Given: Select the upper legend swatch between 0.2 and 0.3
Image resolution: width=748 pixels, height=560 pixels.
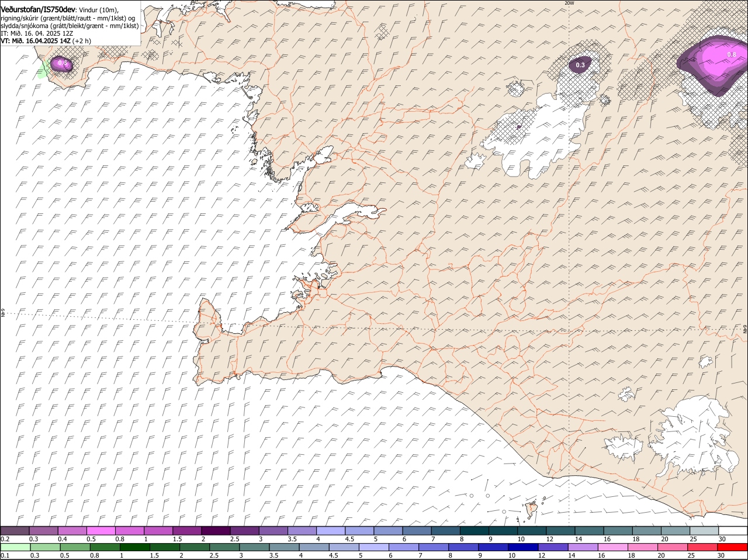Looking at the screenshot, I should (x=15, y=530).
